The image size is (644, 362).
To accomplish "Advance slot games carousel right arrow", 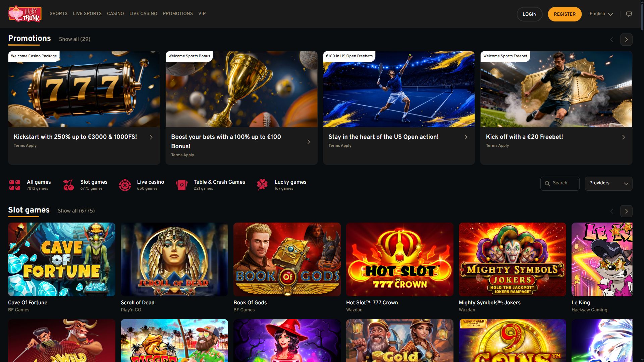I will 626,211.
